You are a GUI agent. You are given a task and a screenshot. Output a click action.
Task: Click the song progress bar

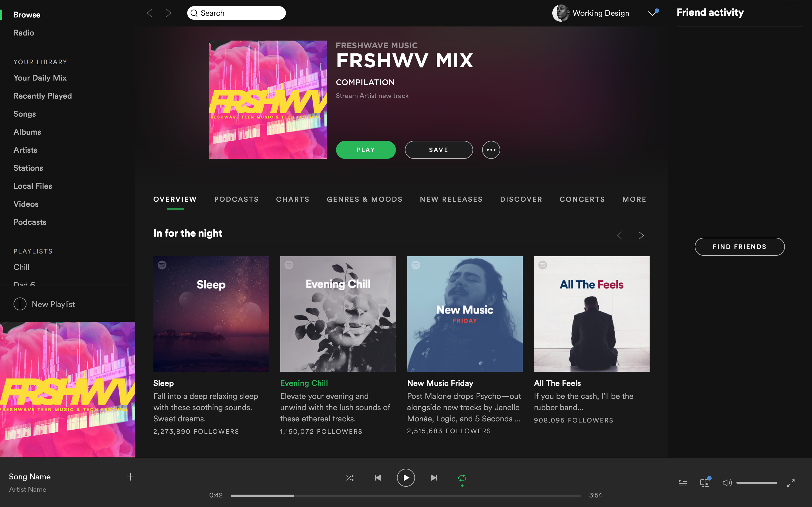tap(406, 496)
